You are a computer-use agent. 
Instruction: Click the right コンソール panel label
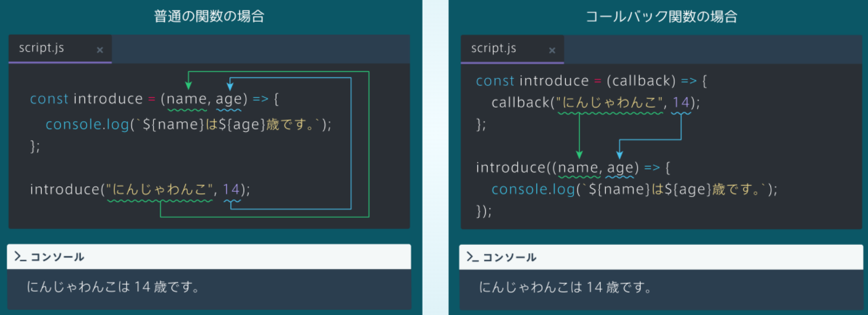click(509, 257)
